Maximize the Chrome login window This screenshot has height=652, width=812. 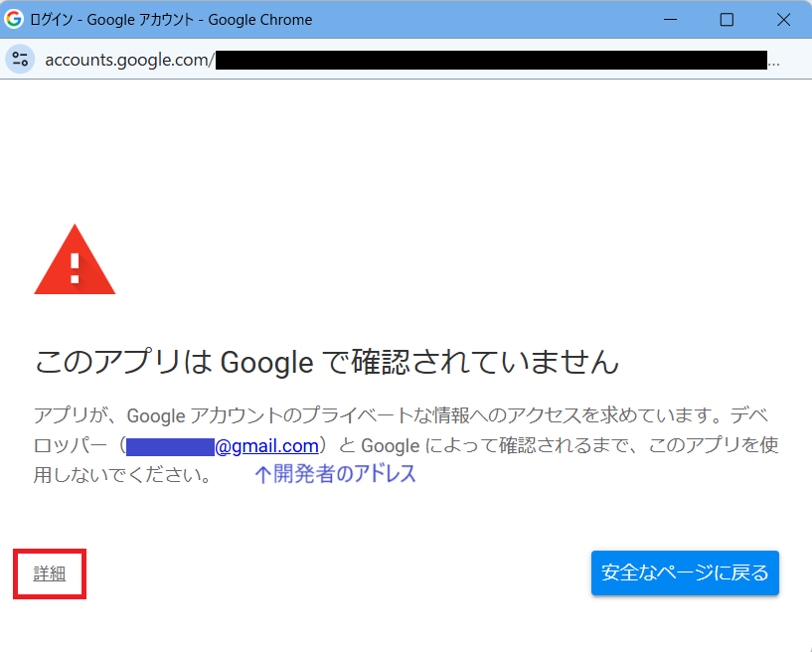tap(727, 20)
